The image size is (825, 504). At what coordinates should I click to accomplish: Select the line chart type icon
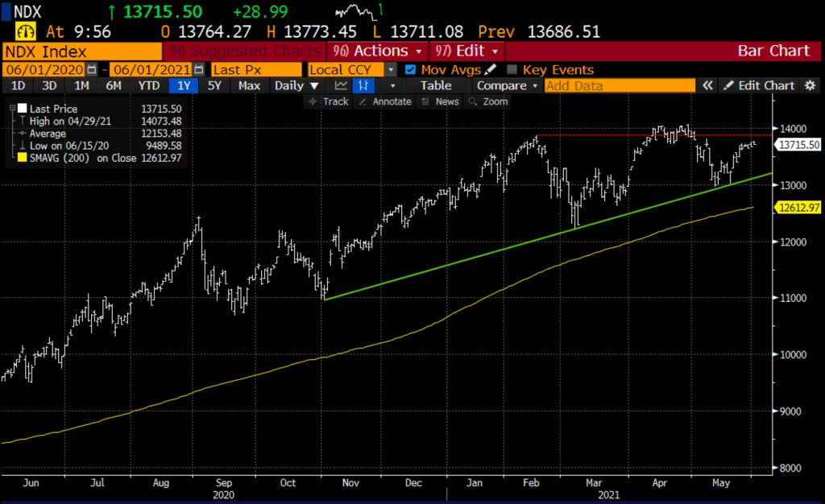pos(342,85)
